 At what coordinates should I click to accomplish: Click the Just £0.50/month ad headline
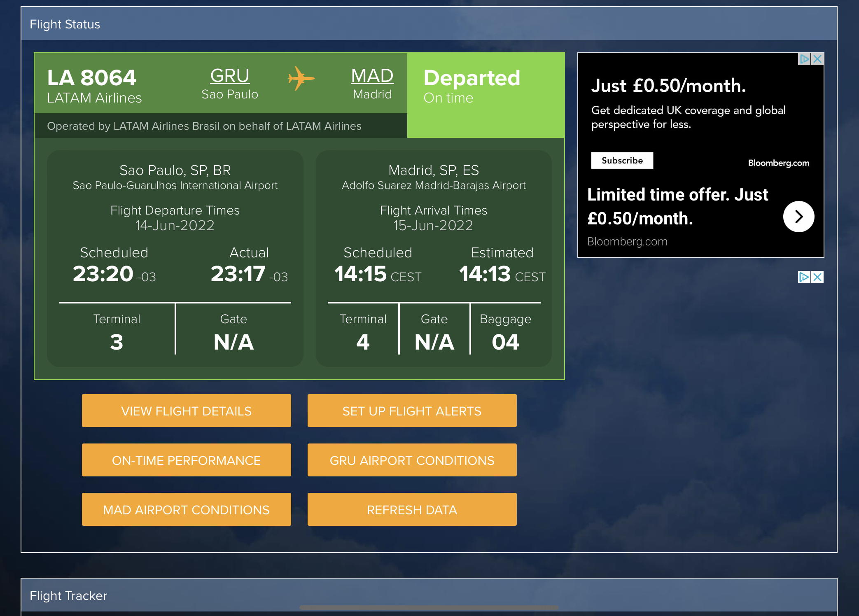coord(668,85)
